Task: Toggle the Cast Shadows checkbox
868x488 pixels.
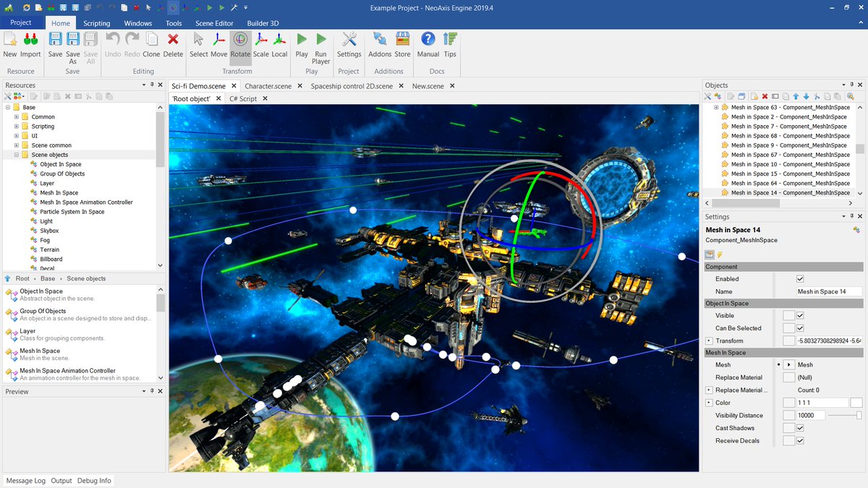Action: [x=800, y=428]
